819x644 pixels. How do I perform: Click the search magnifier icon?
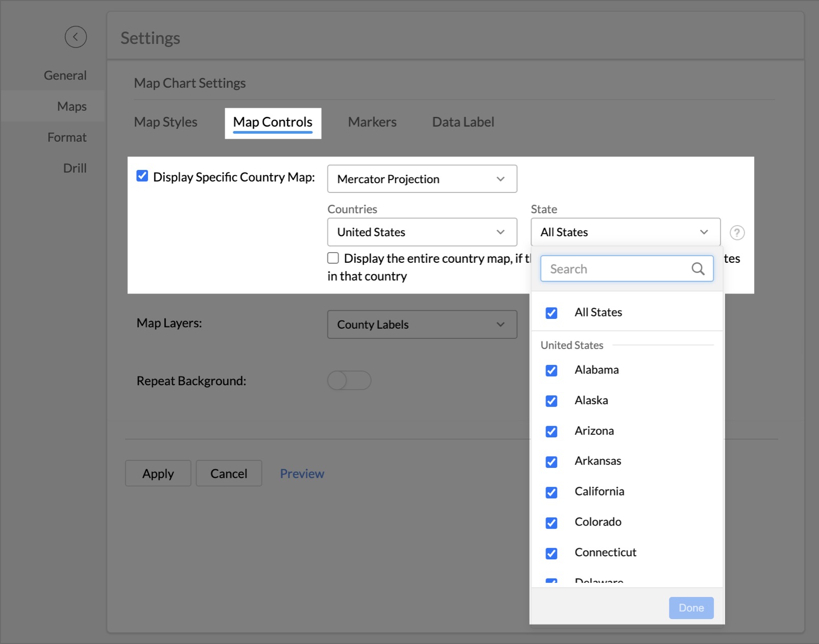point(698,269)
